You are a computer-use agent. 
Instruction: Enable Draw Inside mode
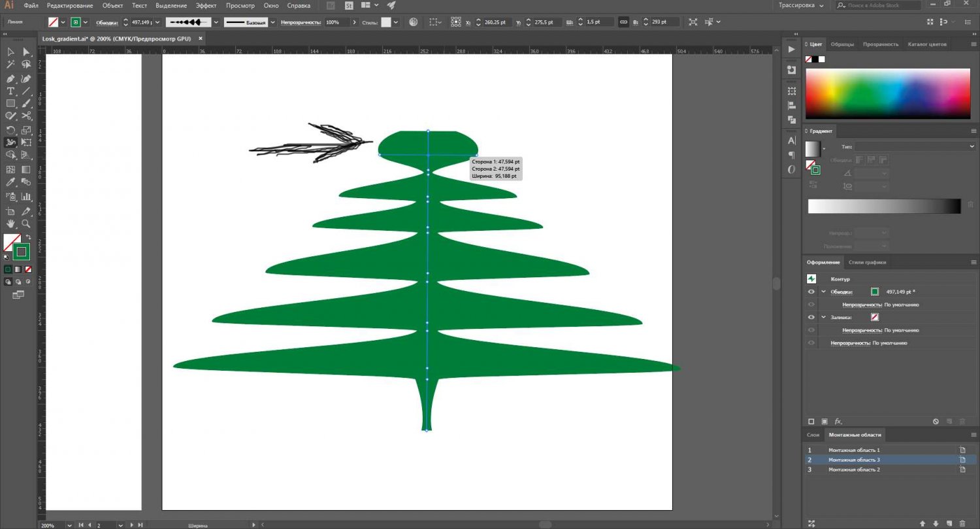point(28,282)
